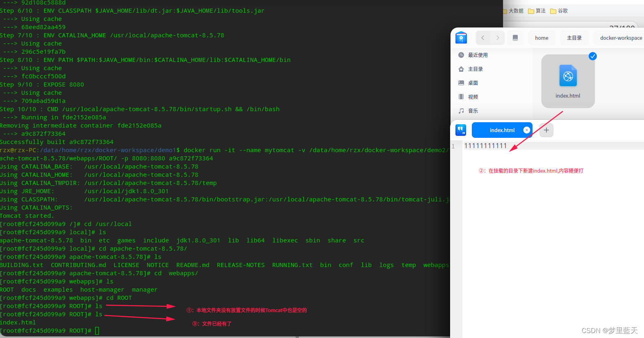Open the 主目录 breadcrumb
This screenshot has width=644, height=338.
coord(574,38)
